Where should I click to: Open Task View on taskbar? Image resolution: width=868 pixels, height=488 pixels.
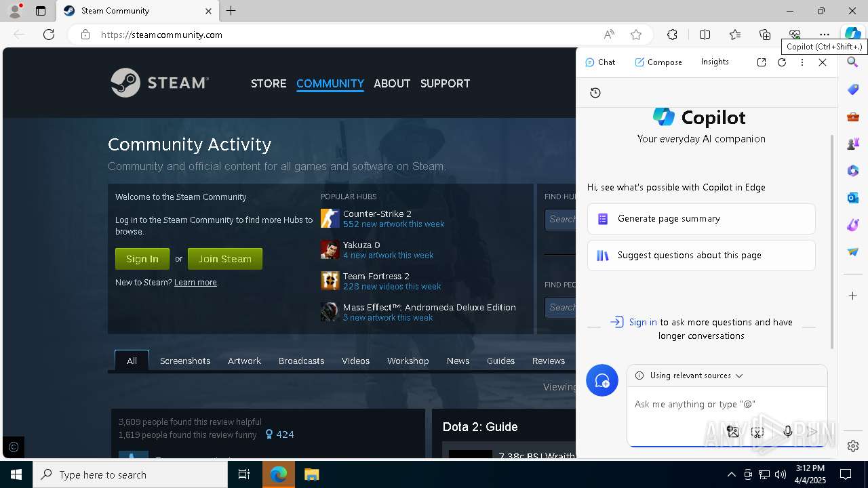244,474
